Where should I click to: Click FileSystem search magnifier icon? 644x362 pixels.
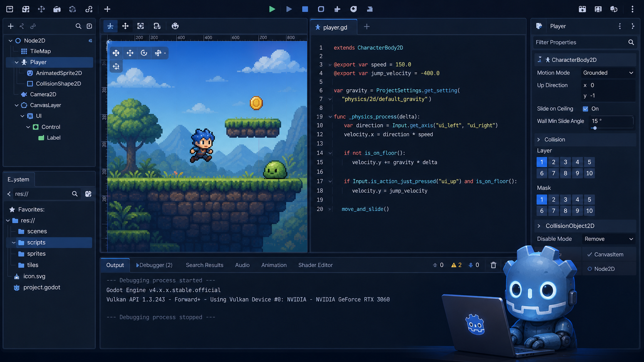point(75,194)
